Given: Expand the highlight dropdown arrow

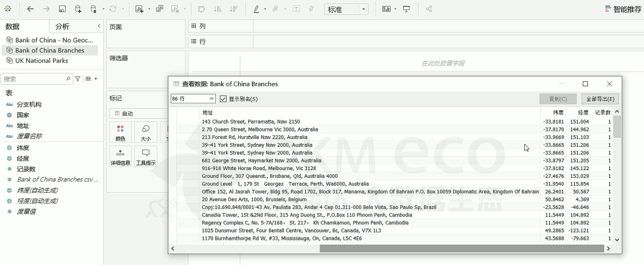Looking at the screenshot, I should [x=265, y=9].
